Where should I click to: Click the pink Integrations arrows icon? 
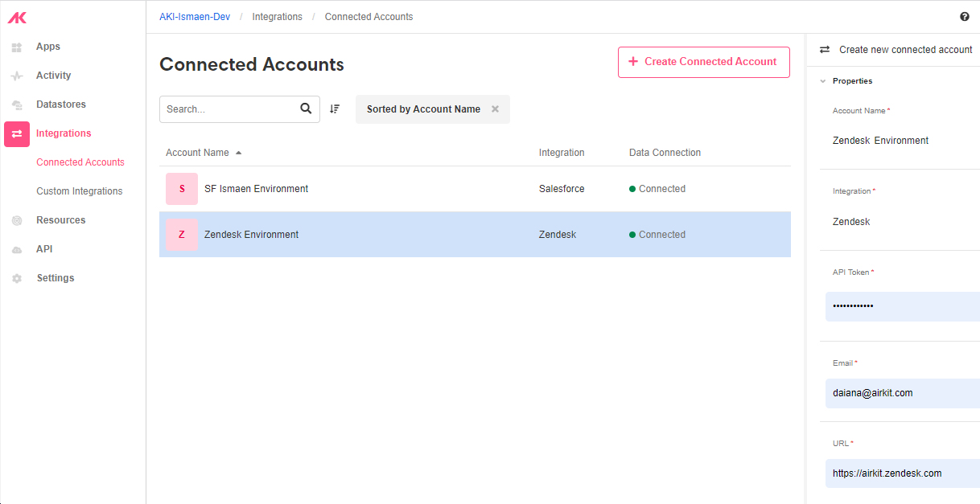tap(17, 134)
